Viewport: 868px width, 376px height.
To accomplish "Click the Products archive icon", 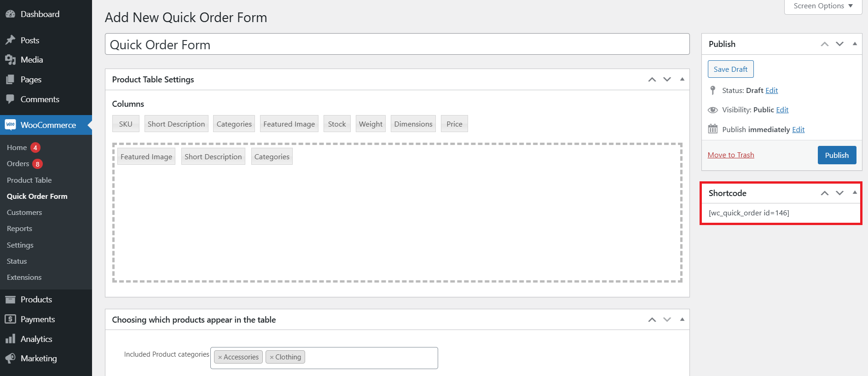I will (10, 300).
